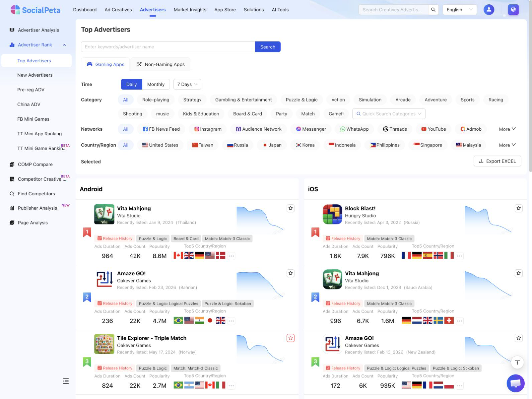Collapse the sidebar with the menu icon
532x399 pixels.
[66, 381]
